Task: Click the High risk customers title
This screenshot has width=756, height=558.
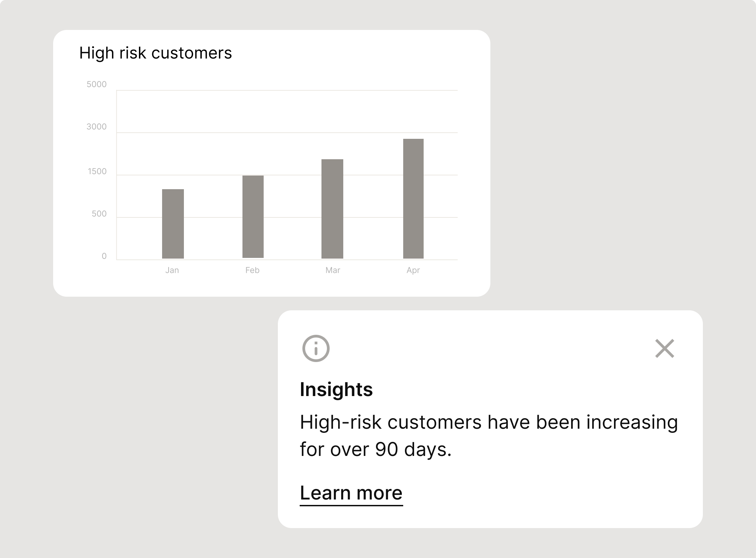Action: point(156,53)
